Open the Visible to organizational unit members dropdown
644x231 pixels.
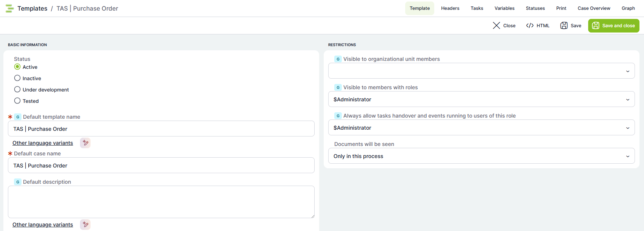pos(481,71)
